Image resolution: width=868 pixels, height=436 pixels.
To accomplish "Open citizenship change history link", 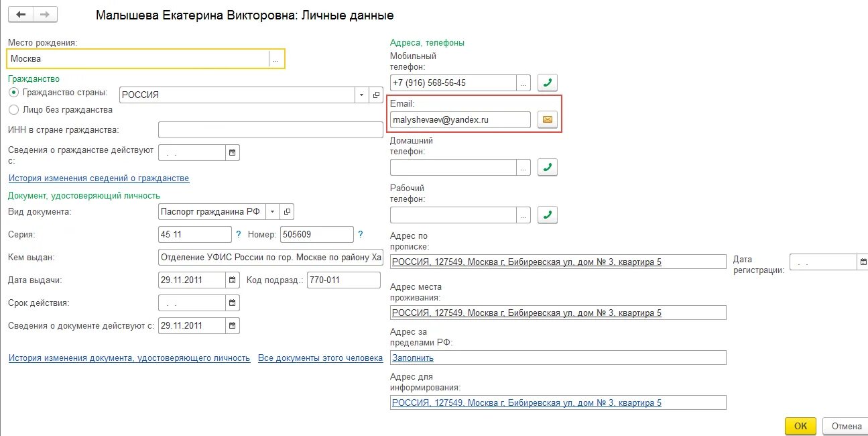I will point(99,178).
